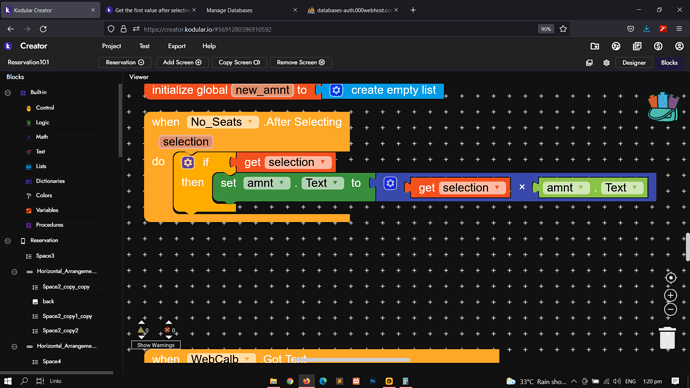690x388 pixels.
Task: Open Firefox downloads arrow icon
Action: pyautogui.click(x=646, y=29)
